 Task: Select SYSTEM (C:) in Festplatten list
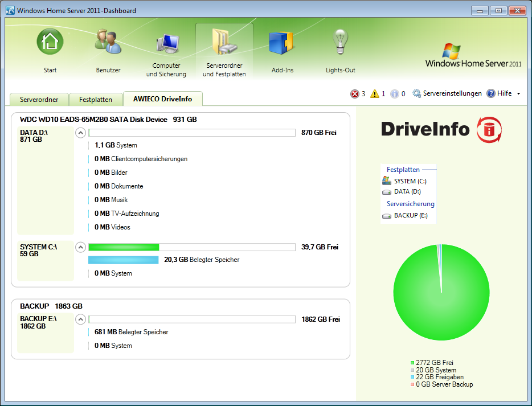tap(410, 181)
